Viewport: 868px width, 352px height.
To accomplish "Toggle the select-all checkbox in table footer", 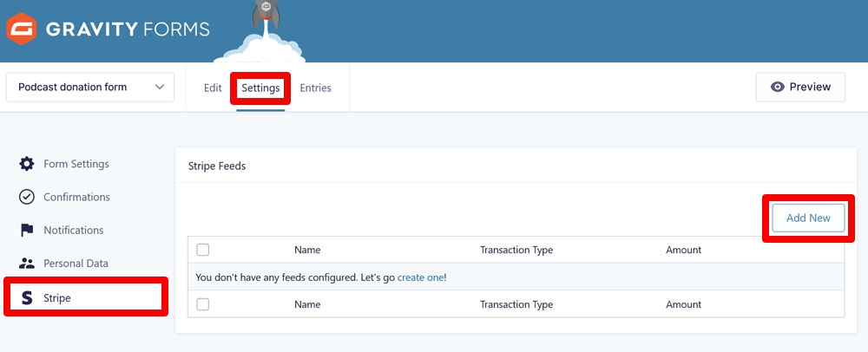I will coord(203,304).
